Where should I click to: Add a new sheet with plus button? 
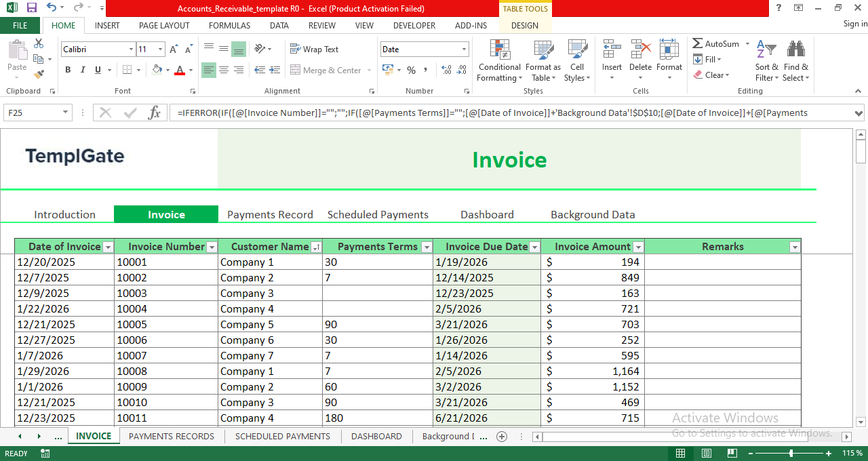point(502,437)
